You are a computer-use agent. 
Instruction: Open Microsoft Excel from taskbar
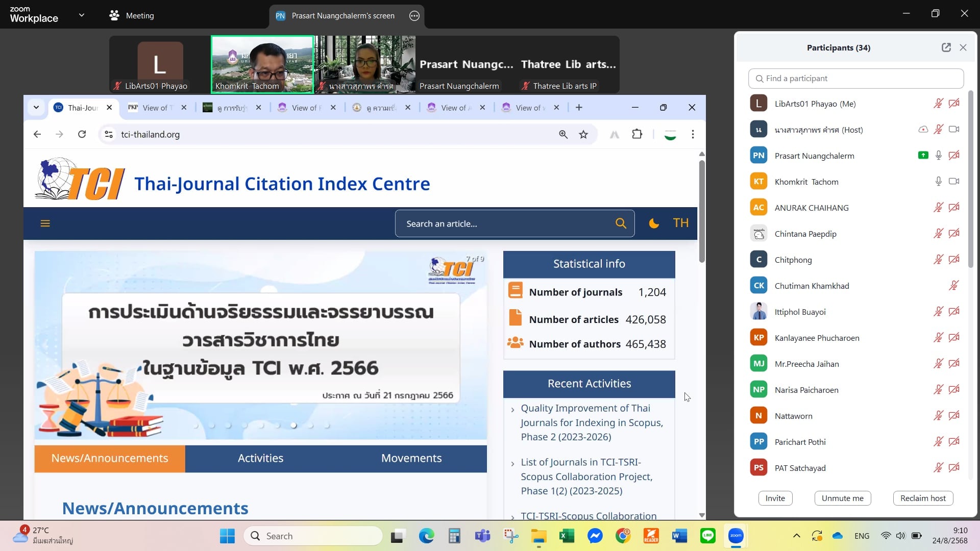(x=567, y=536)
